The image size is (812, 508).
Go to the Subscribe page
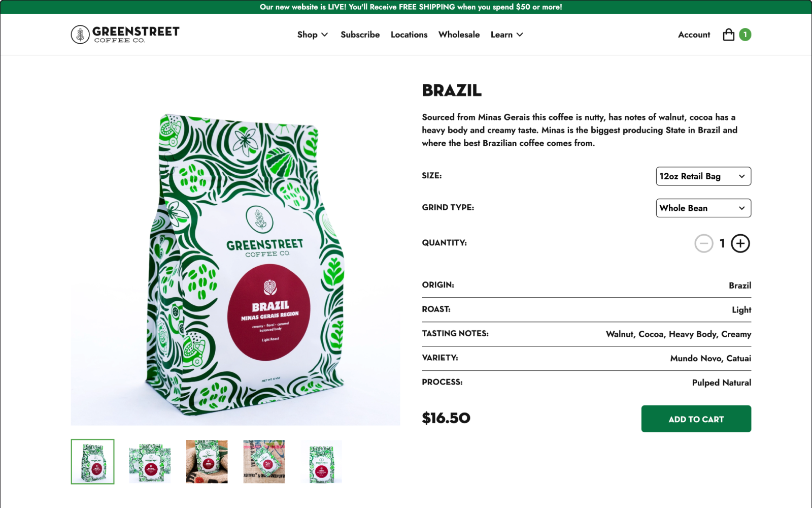pos(360,35)
